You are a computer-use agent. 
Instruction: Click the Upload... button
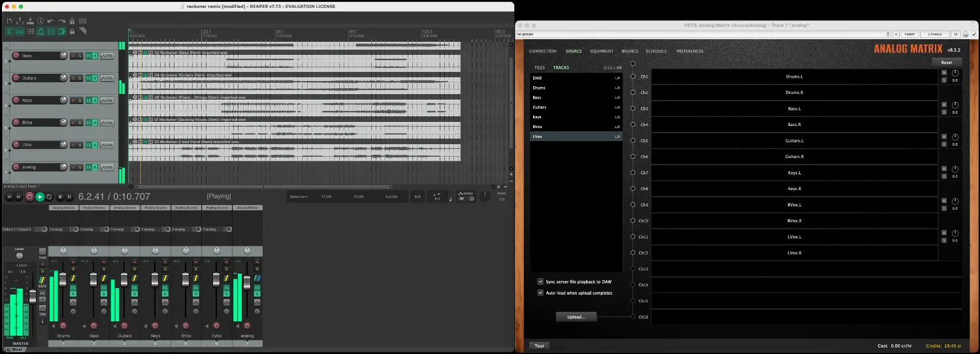tap(576, 317)
